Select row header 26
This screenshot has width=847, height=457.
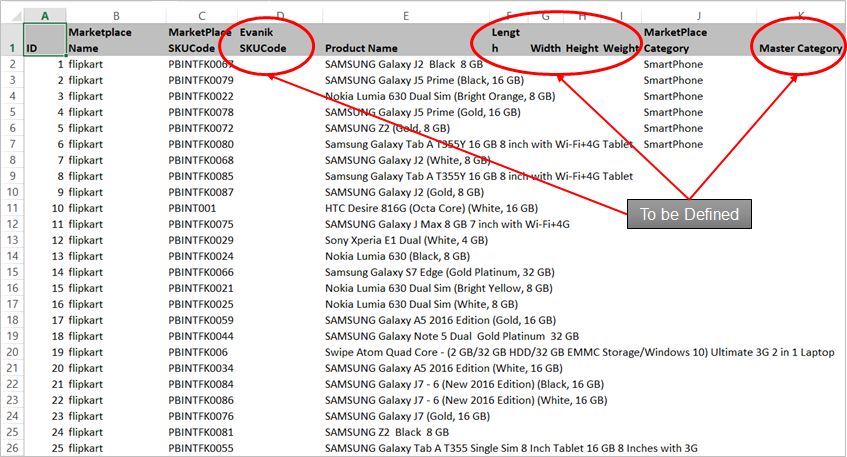pyautogui.click(x=12, y=448)
